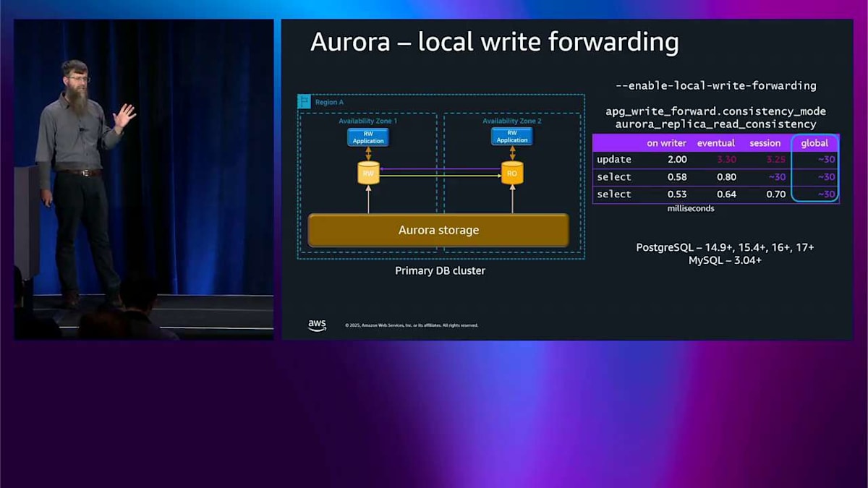868x488 pixels.
Task: Click the Region A flag icon
Action: tap(305, 102)
